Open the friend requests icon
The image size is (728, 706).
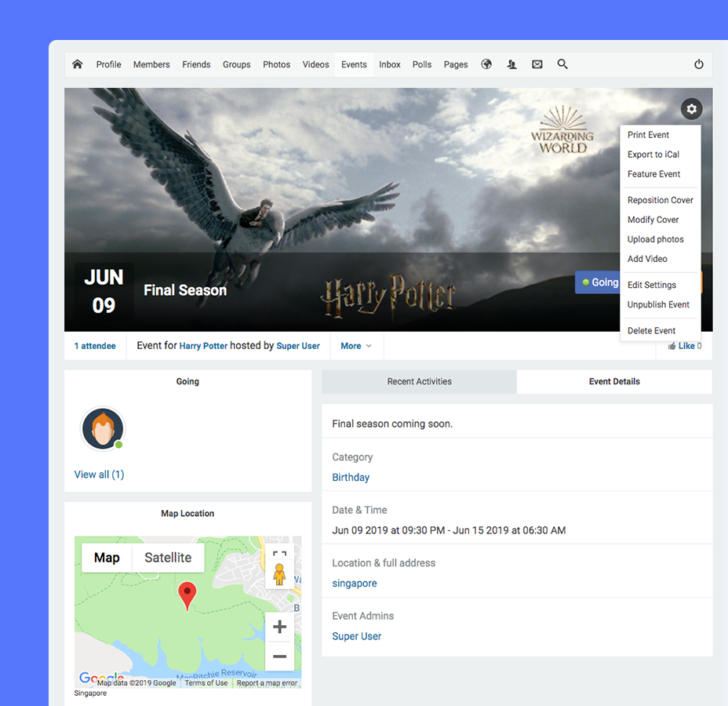pos(511,64)
